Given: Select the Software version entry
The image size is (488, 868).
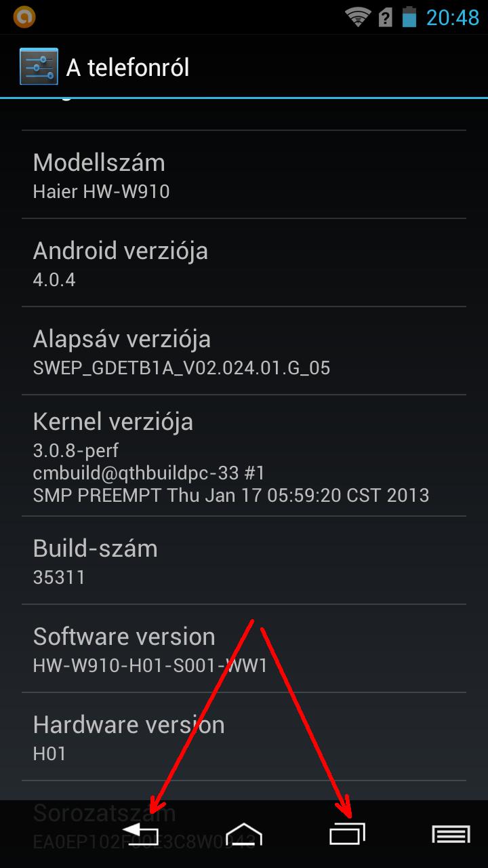Looking at the screenshot, I should (244, 649).
